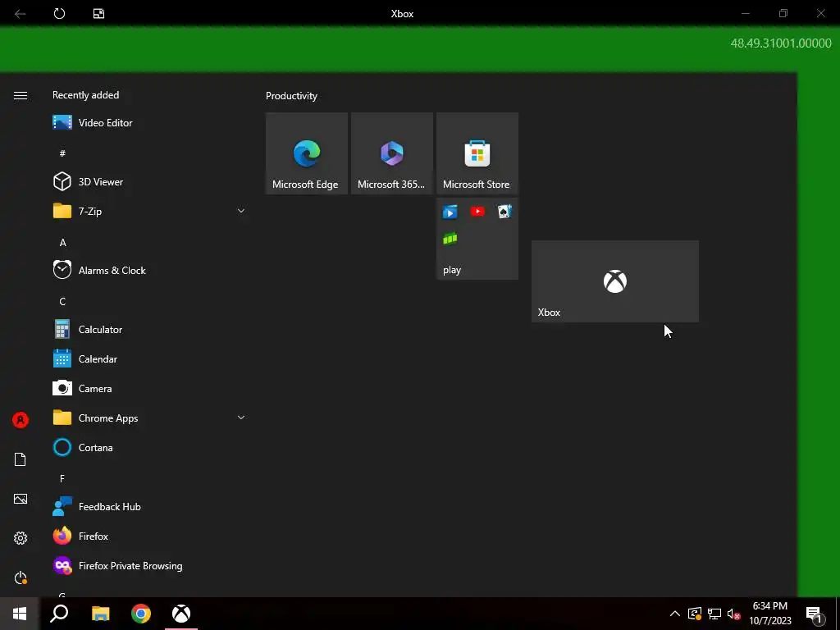Go back in Xbox window
The height and width of the screenshot is (630, 840).
pos(21,13)
